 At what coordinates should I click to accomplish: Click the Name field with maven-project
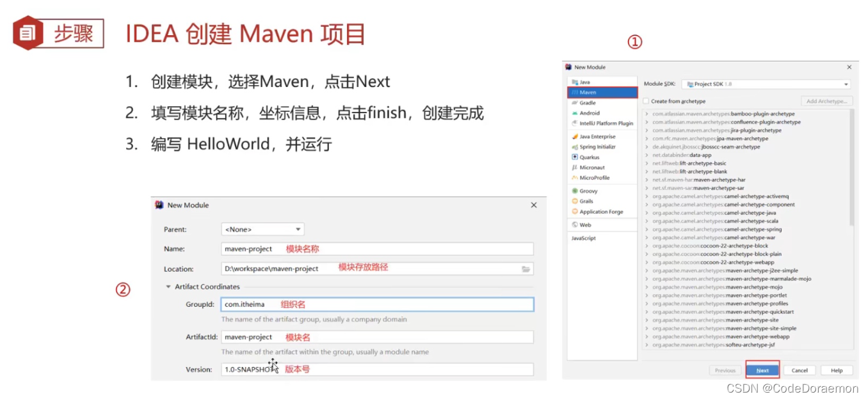pyautogui.click(x=377, y=249)
